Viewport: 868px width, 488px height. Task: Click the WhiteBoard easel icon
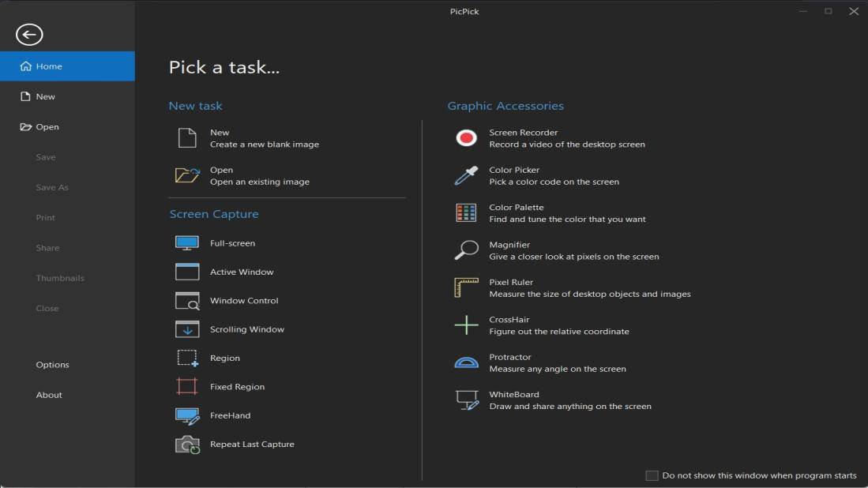pos(467,400)
